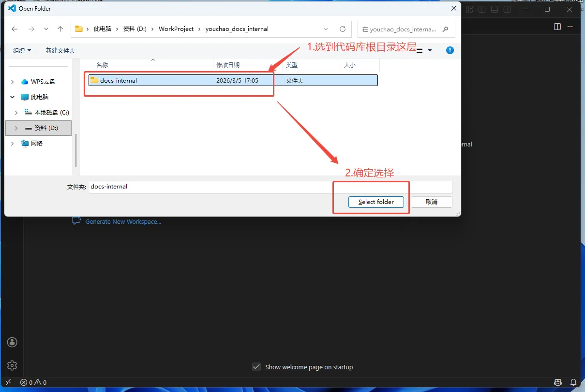Viewport: 585px width, 392px height.
Task: Expand 本地磁盘 (C:) tree node
Action: (x=16, y=113)
